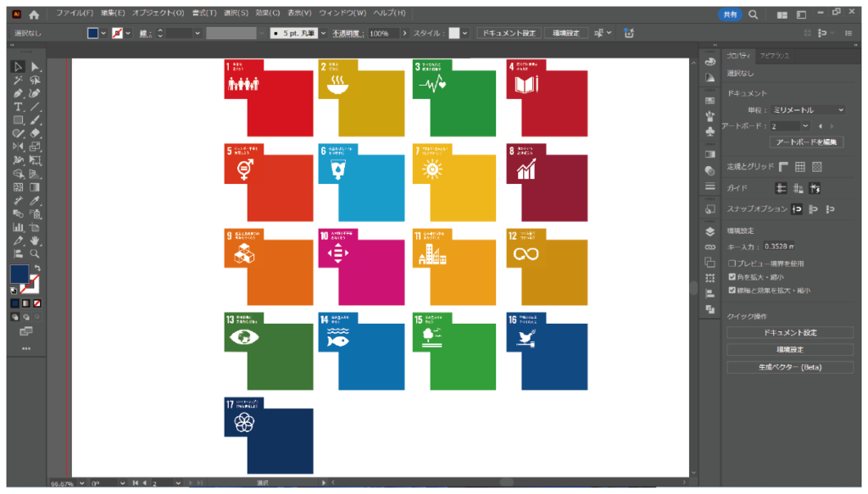This screenshot has height=494, width=868.
Task: Choose the Hand tool
Action: 35,241
